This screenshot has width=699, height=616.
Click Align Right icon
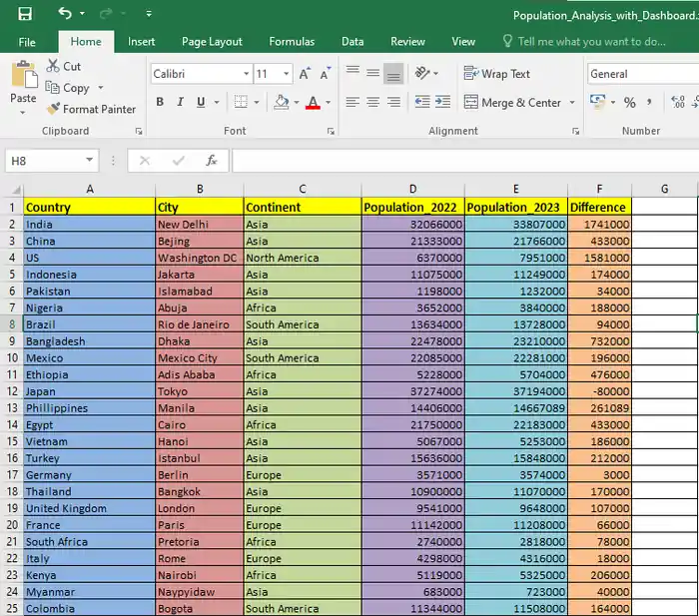click(x=393, y=103)
